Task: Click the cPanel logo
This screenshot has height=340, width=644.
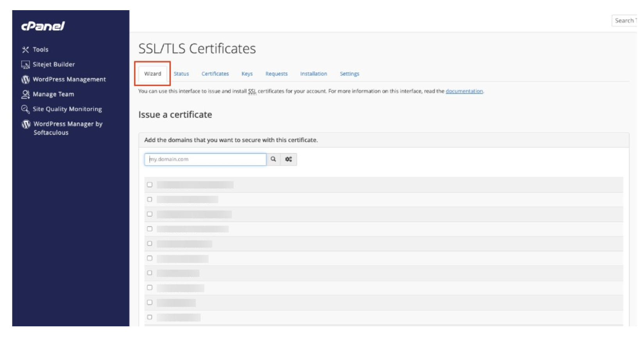Action: pos(43,26)
